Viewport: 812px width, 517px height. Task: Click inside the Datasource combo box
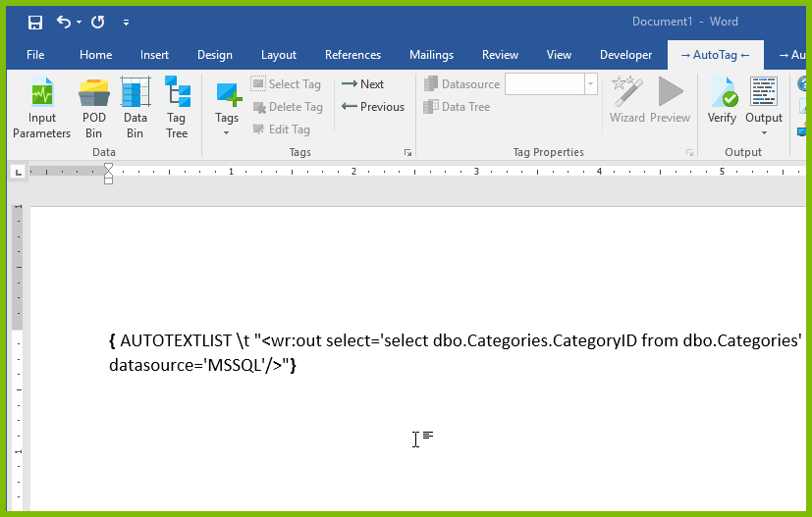pos(545,83)
